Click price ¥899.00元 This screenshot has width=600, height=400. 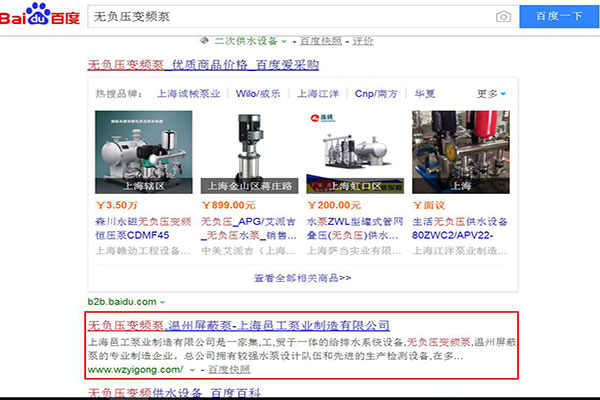tap(228, 205)
